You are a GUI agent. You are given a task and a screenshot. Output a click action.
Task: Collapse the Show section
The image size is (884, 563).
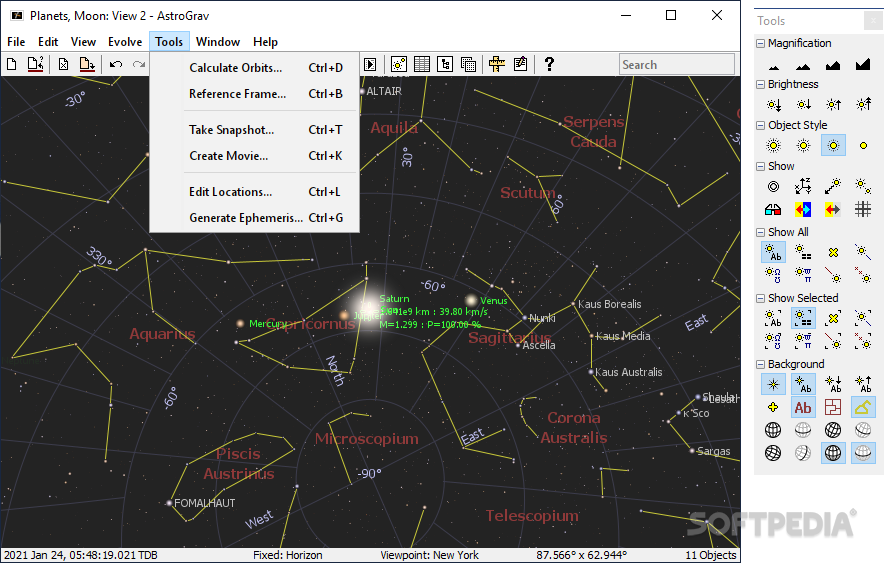click(761, 166)
